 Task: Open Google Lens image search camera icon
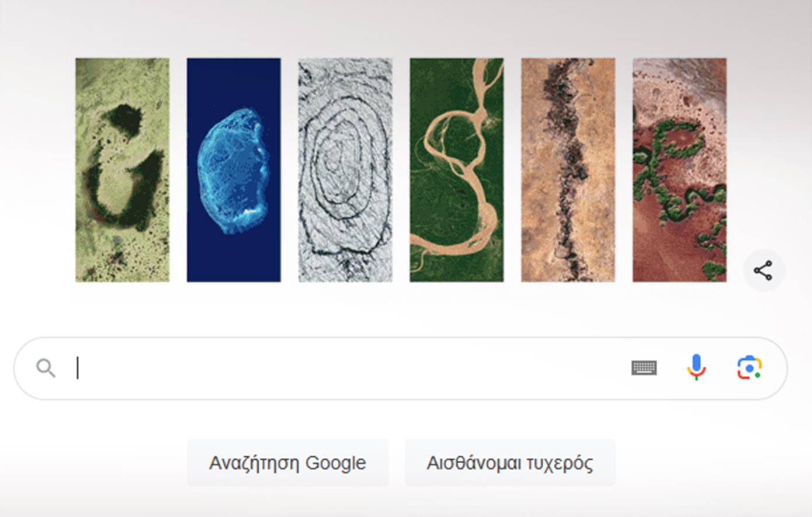click(749, 368)
